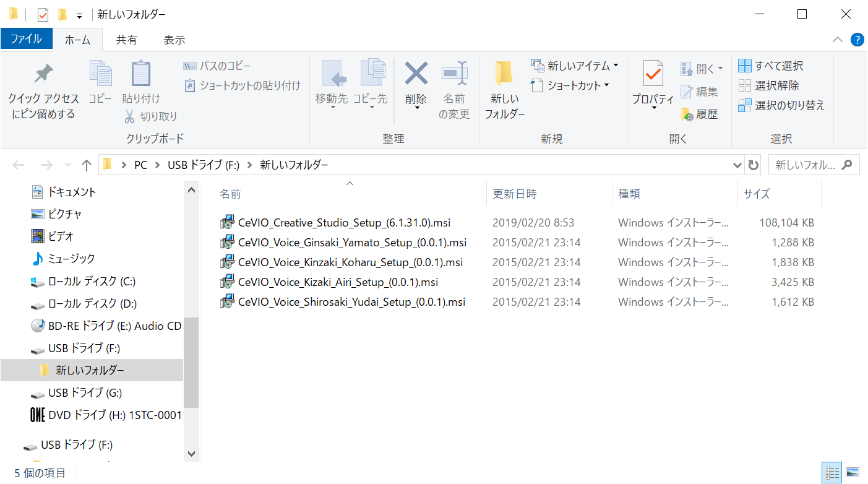Click 名前の変更 (Rename) icon
Image resolution: width=868 pixels, height=484 pixels.
pos(455,74)
